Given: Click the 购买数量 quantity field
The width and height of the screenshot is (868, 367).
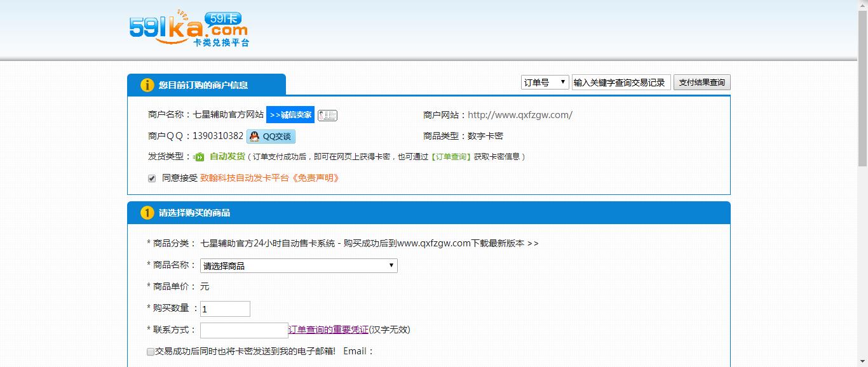Looking at the screenshot, I should [225, 309].
